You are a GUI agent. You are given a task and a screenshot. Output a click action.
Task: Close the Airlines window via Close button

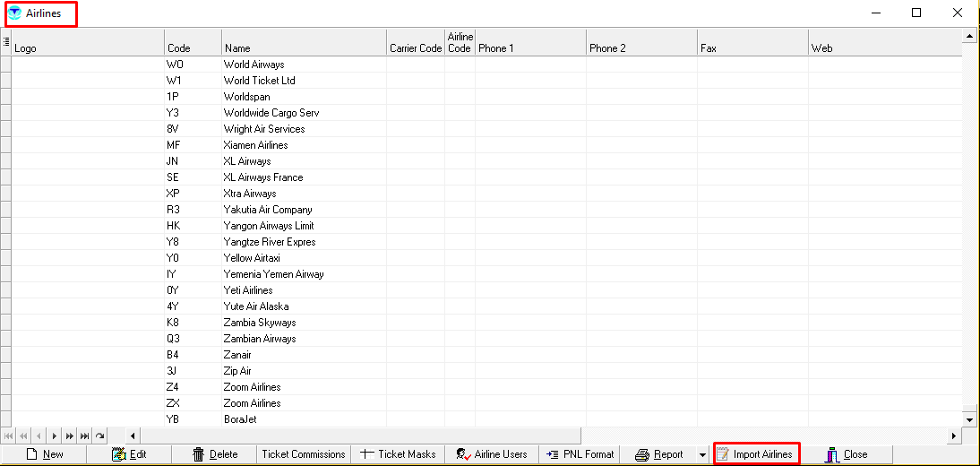coord(847,454)
